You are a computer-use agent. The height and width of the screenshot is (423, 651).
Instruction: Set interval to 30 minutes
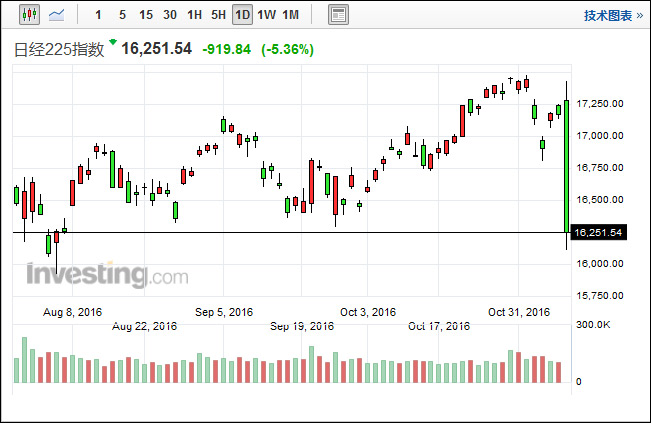(x=170, y=15)
